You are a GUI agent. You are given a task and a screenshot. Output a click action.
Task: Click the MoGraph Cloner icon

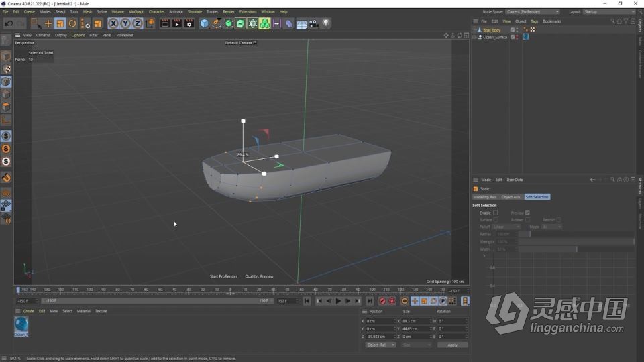pos(265,24)
